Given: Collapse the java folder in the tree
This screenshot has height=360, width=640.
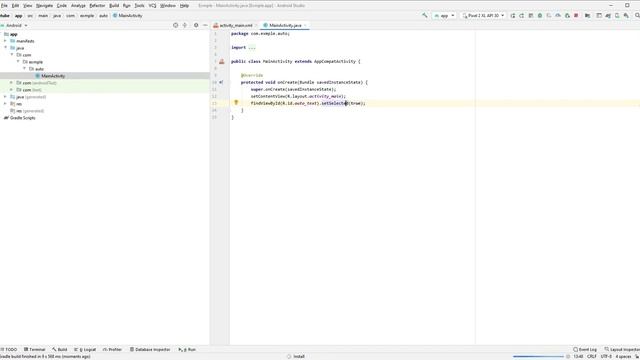Looking at the screenshot, I should coord(5,48).
